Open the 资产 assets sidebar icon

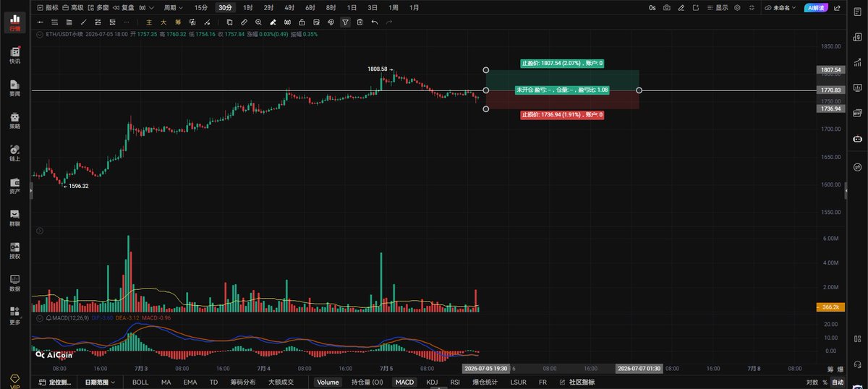pyautogui.click(x=14, y=186)
